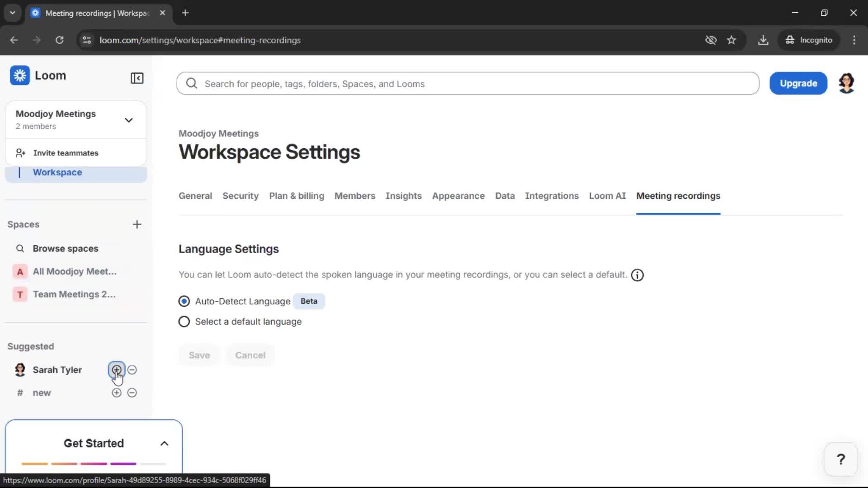This screenshot has width=868, height=488.
Task: Click the info icon beside language description
Action: [x=637, y=275]
